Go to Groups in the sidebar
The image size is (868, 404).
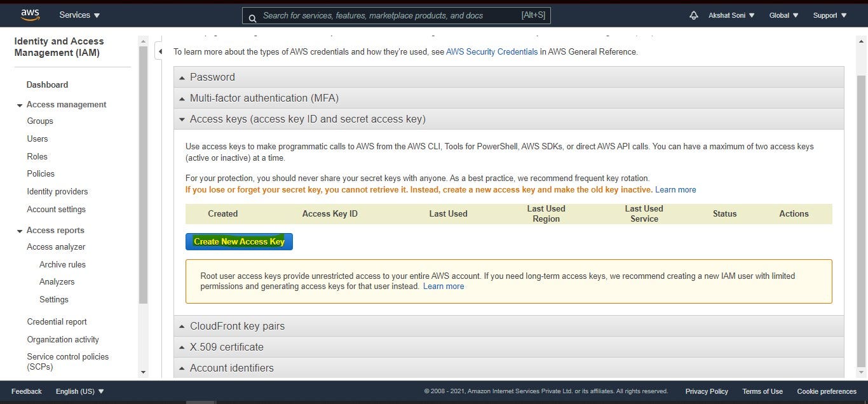40,121
